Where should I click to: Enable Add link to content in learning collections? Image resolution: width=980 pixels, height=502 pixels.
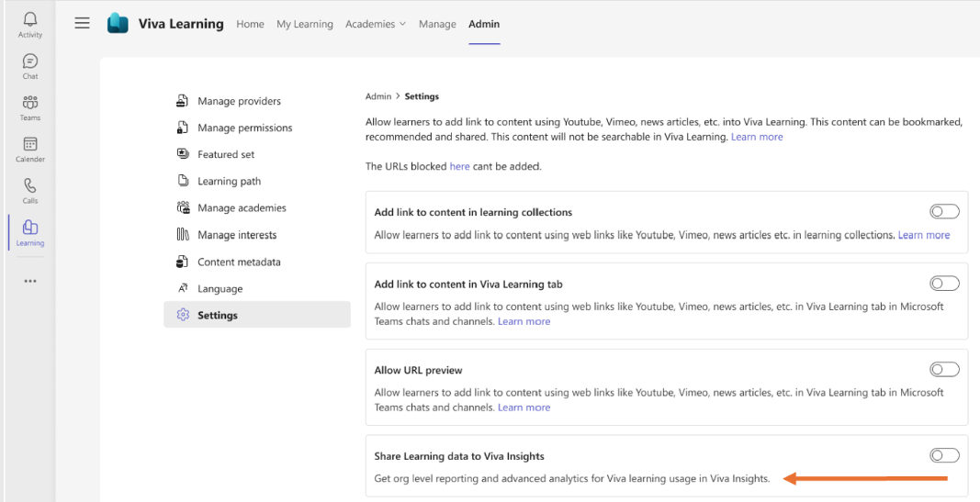(x=944, y=212)
